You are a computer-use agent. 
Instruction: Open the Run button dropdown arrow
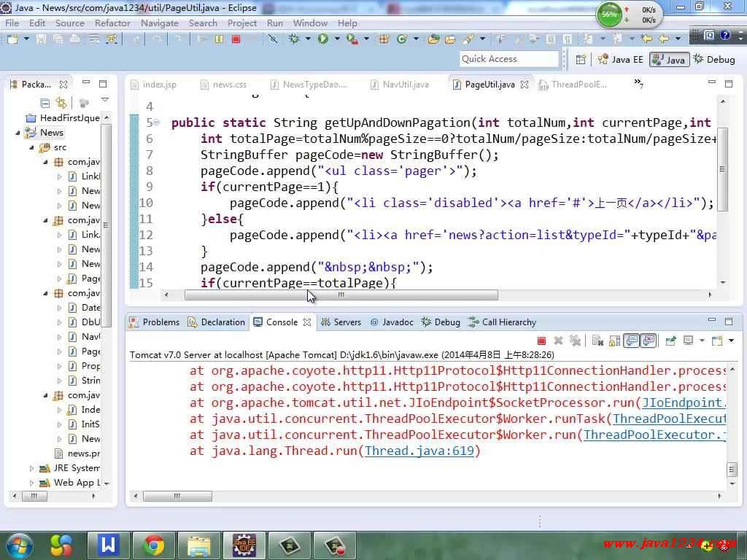click(x=337, y=39)
